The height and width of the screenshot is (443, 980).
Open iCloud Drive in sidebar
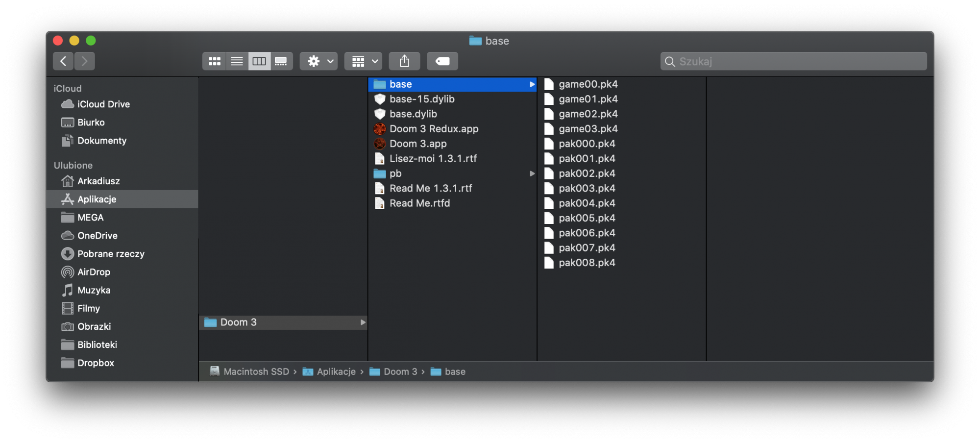pos(122,104)
